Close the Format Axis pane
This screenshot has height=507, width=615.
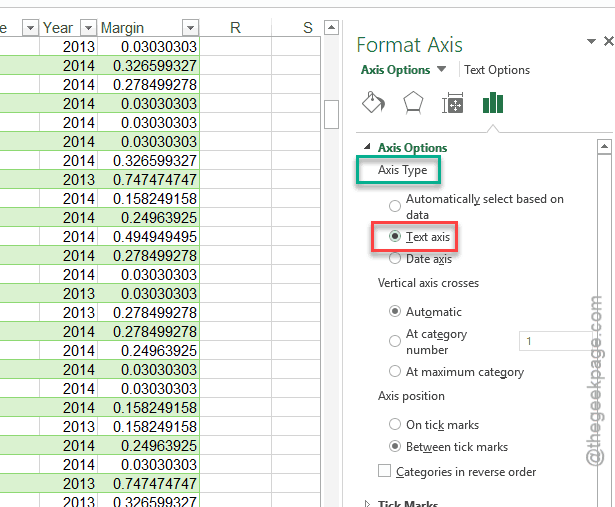609,41
